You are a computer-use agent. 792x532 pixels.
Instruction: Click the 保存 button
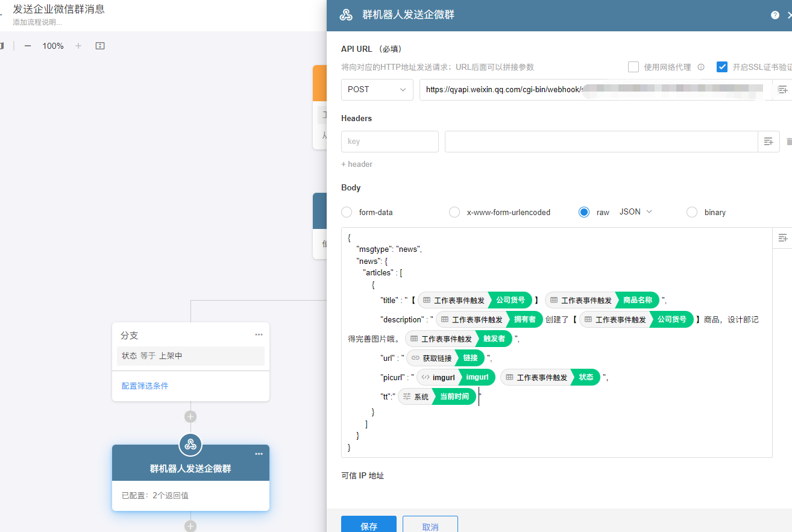click(368, 525)
